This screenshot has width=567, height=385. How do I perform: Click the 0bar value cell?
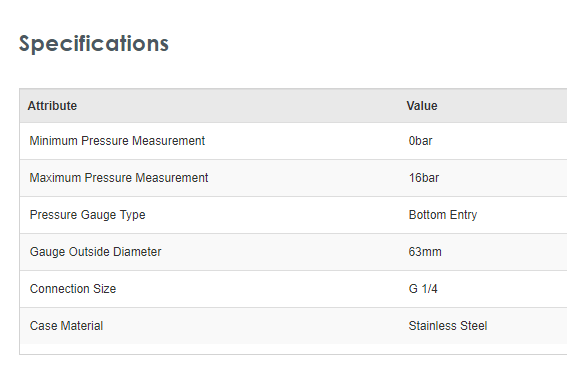click(420, 141)
